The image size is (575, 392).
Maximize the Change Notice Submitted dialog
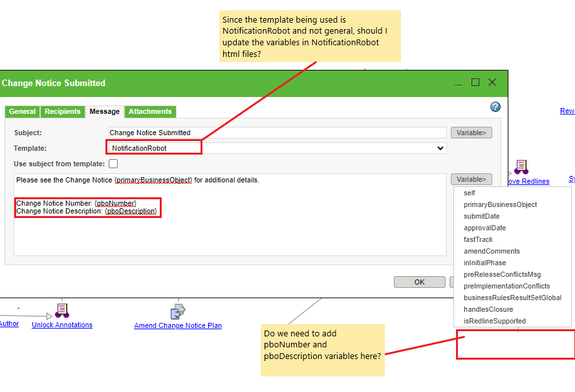click(475, 83)
